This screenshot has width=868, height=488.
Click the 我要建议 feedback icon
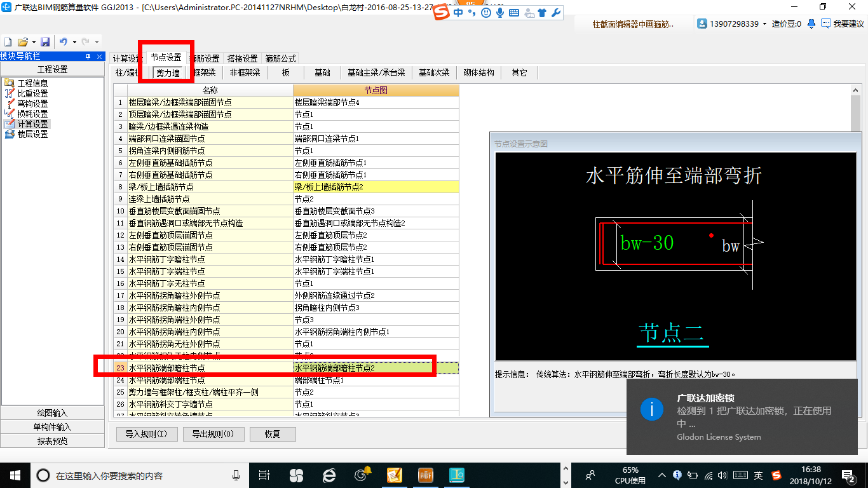[x=826, y=24]
